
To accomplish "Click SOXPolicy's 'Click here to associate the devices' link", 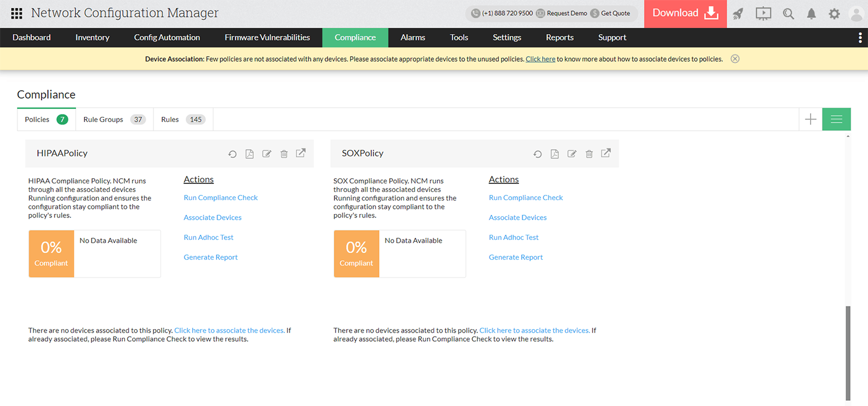I will (x=534, y=330).
